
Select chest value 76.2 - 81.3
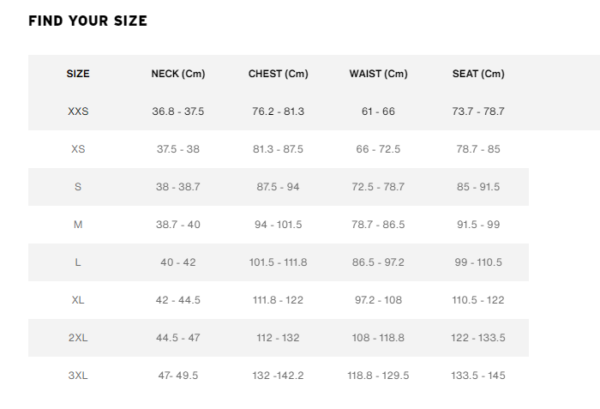coord(278,111)
